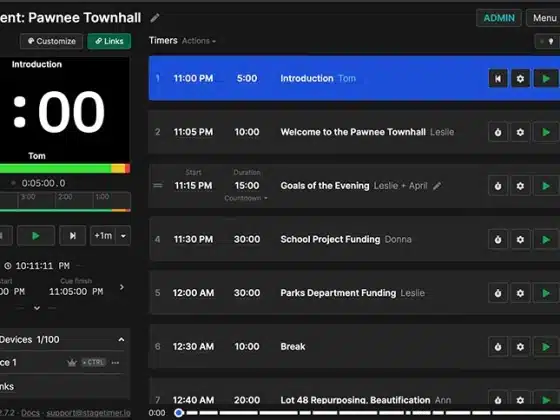
Task: Open settings for Introduction timer
Action: pyautogui.click(x=520, y=79)
